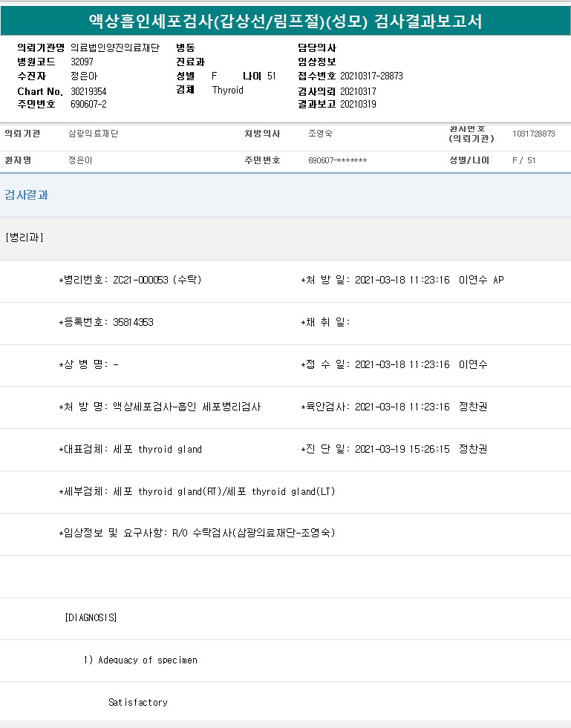The height and width of the screenshot is (728, 571).
Task: Select test number 1031728873
Action: pos(533,134)
